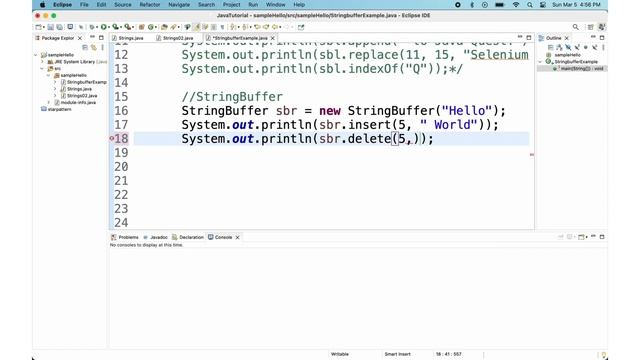
Task: Collapse All in Outline view toolbar
Action: pyautogui.click(x=551, y=47)
